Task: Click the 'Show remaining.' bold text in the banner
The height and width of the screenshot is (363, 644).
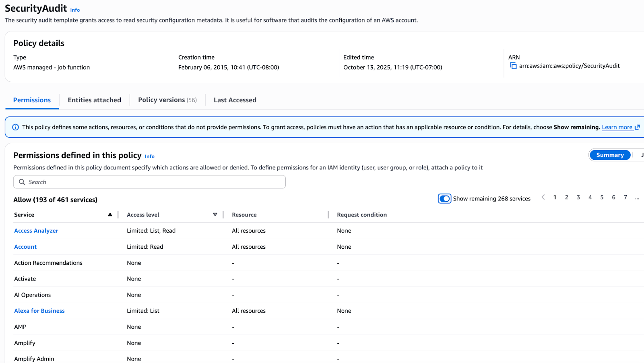Action: pos(576,127)
